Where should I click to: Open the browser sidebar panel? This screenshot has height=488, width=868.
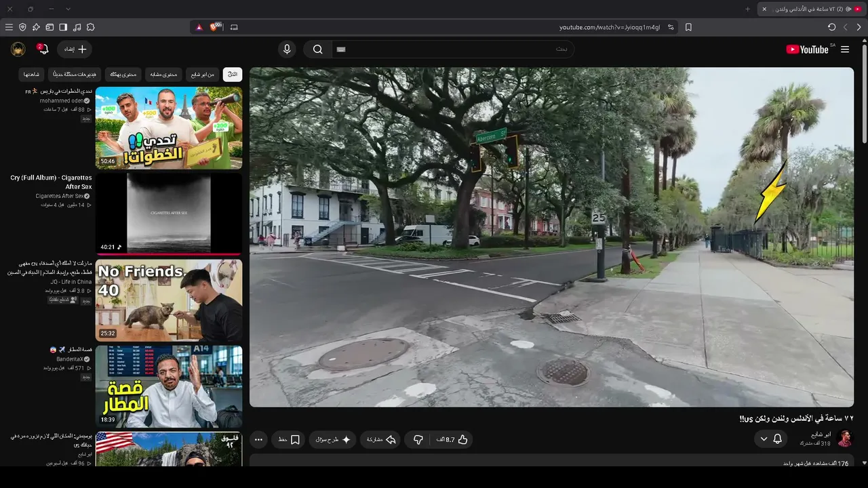pos(63,27)
